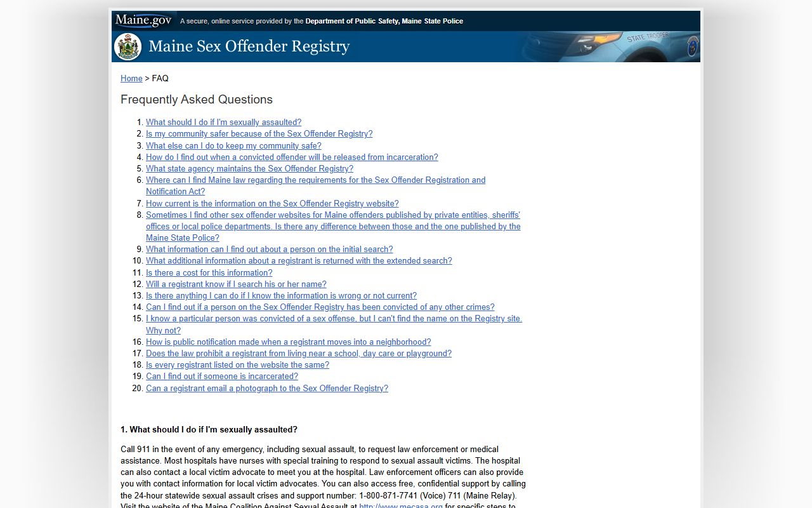Open extended search additional information question
Screen dimensions: 812x508
(299, 261)
